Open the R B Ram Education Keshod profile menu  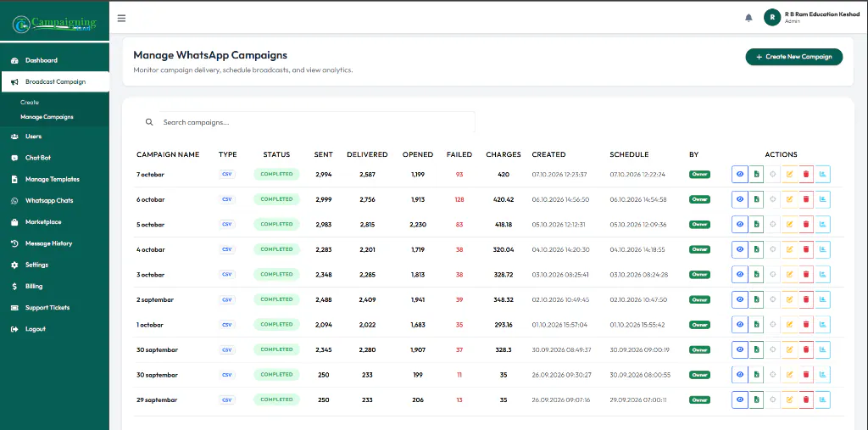click(811, 18)
